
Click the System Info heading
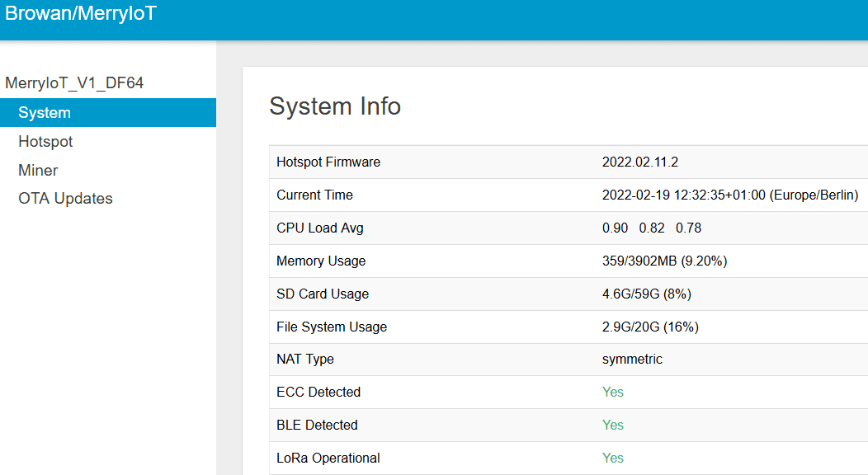[x=335, y=106]
